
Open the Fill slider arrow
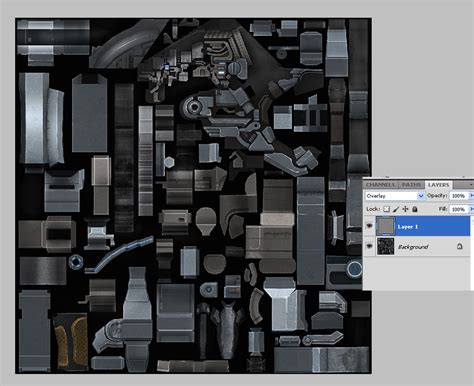coord(472,209)
